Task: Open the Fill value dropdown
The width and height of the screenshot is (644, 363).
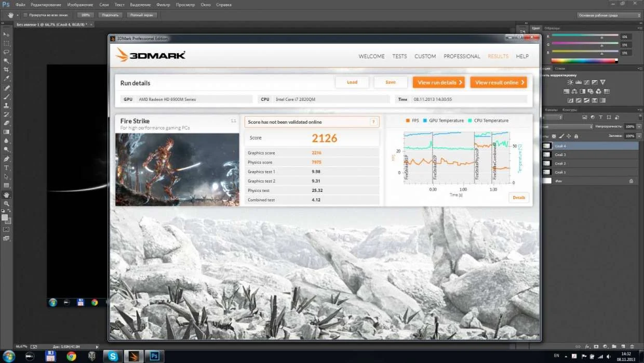Action: pyautogui.click(x=639, y=136)
